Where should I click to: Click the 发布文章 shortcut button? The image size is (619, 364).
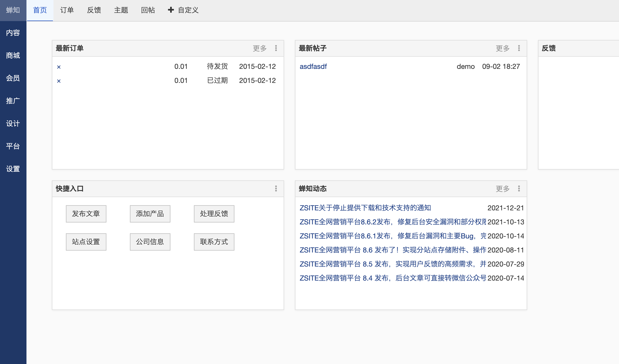pyautogui.click(x=86, y=214)
